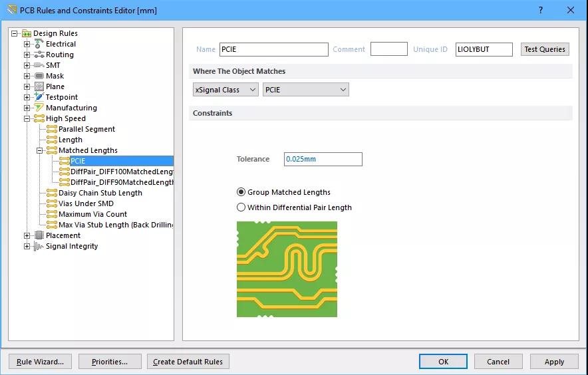Click the PCIE rule icon
Screen dimensions: 588x375
pos(64,161)
